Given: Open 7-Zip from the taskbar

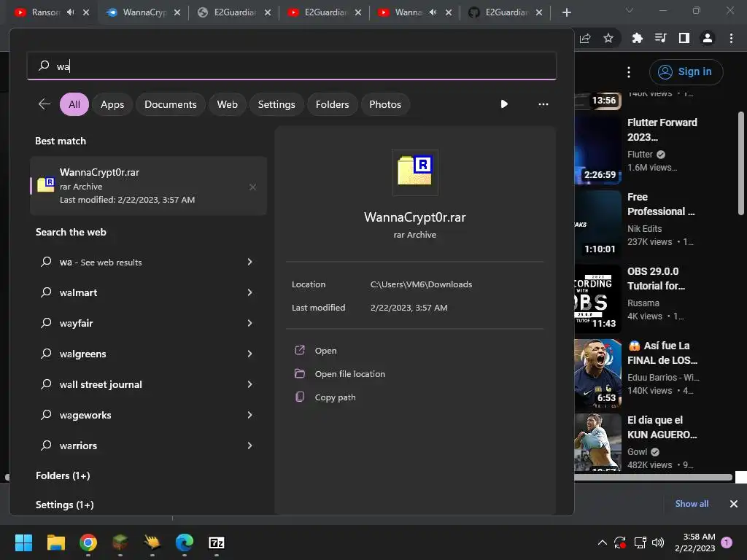Looking at the screenshot, I should [216, 542].
